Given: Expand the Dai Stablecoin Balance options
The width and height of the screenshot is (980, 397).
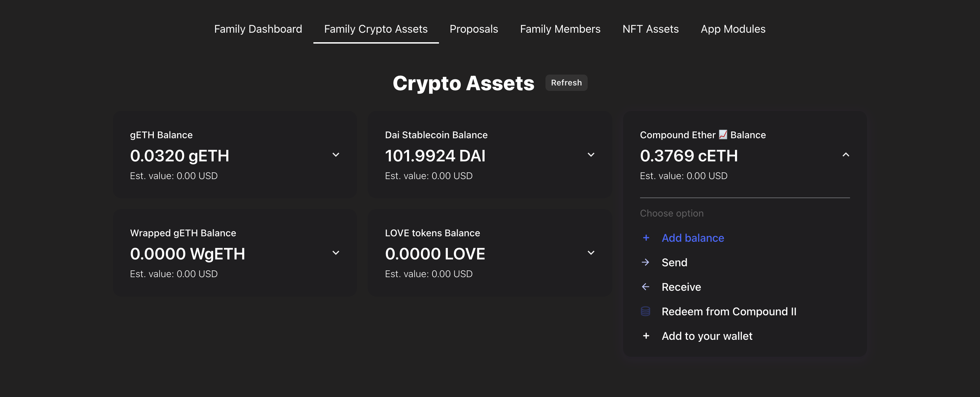Looking at the screenshot, I should pyautogui.click(x=590, y=155).
